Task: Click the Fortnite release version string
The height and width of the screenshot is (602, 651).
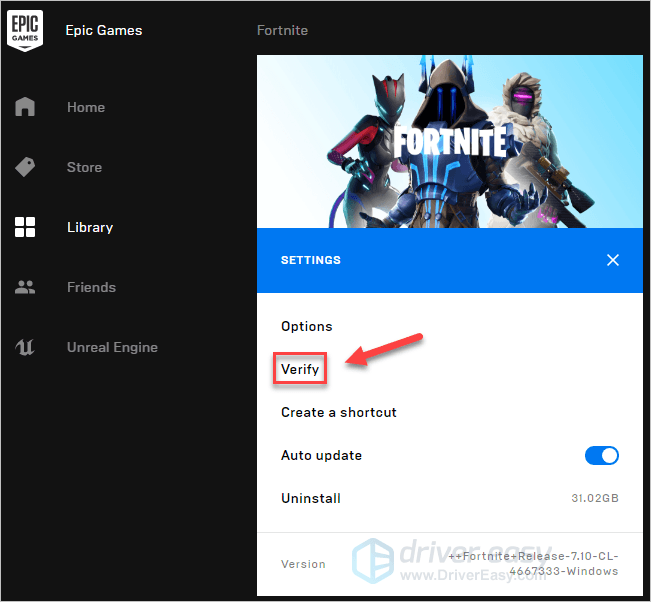Action: 534,564
